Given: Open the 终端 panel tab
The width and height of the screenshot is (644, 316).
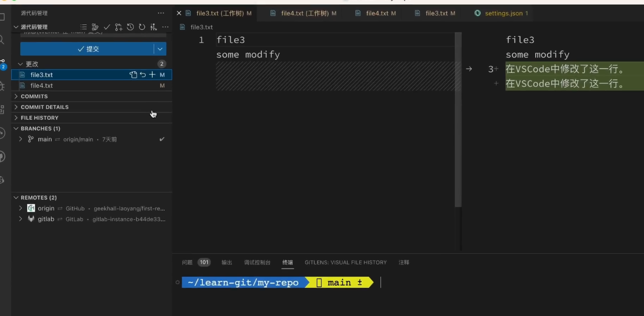Looking at the screenshot, I should coord(287,262).
